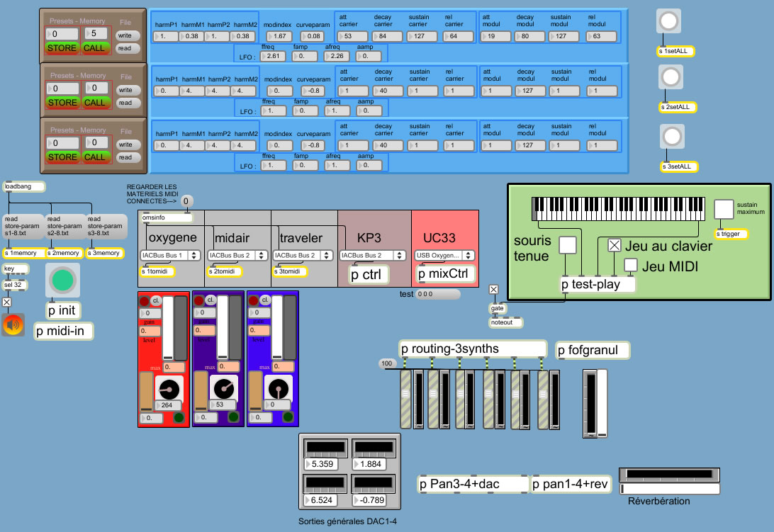Click the p Pan3-4+dac object

pyautogui.click(x=473, y=484)
